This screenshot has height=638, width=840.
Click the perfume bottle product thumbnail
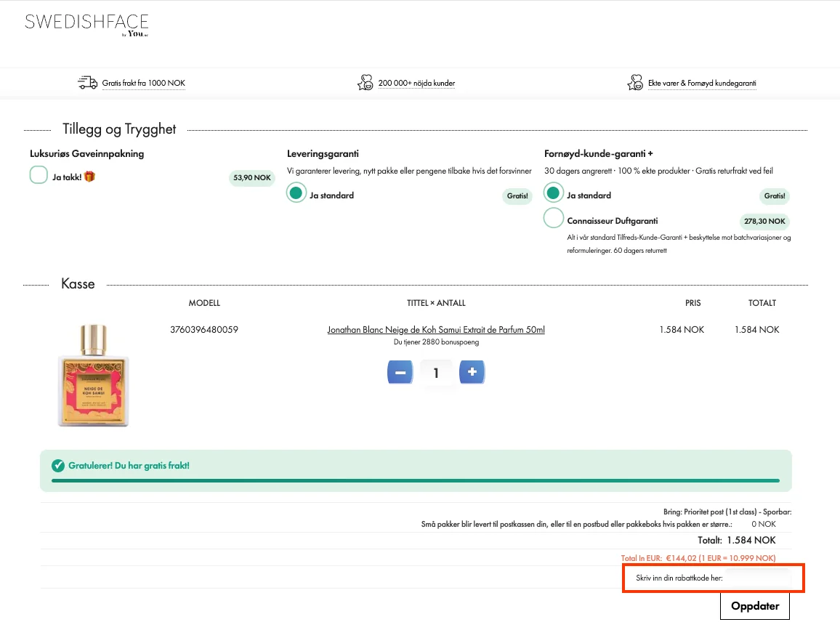point(93,375)
